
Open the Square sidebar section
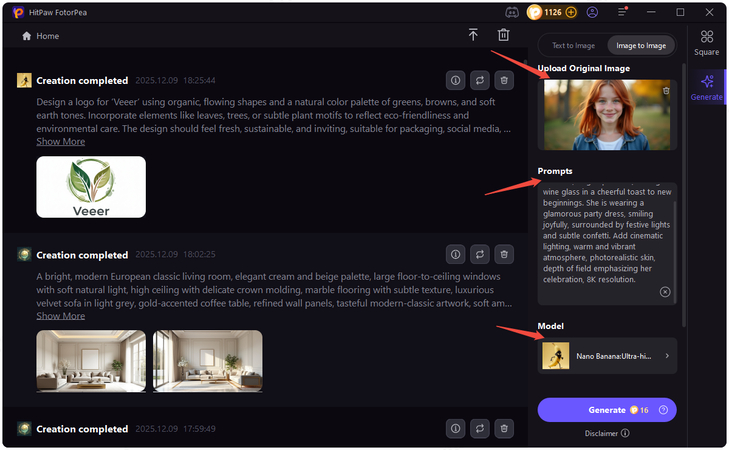coord(707,43)
